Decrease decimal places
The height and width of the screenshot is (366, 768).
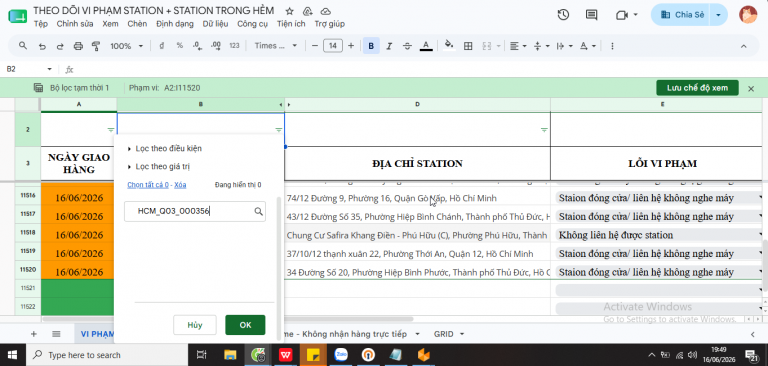pyautogui.click(x=197, y=46)
